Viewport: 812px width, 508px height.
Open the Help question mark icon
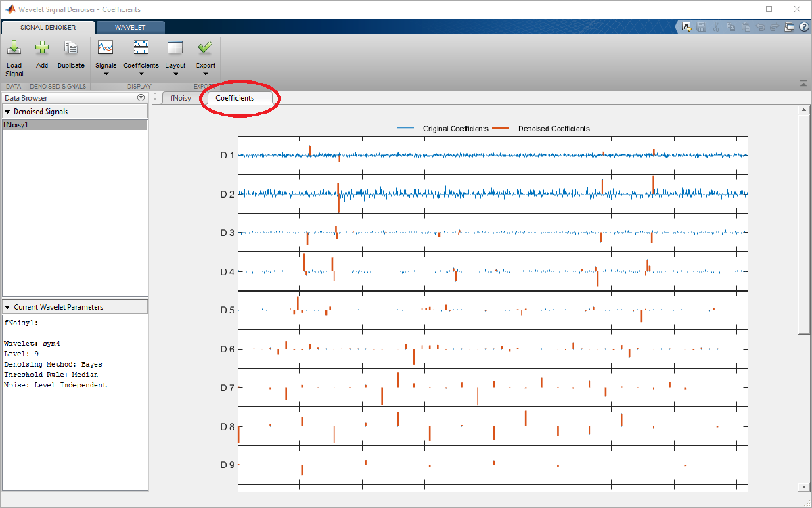pos(803,28)
